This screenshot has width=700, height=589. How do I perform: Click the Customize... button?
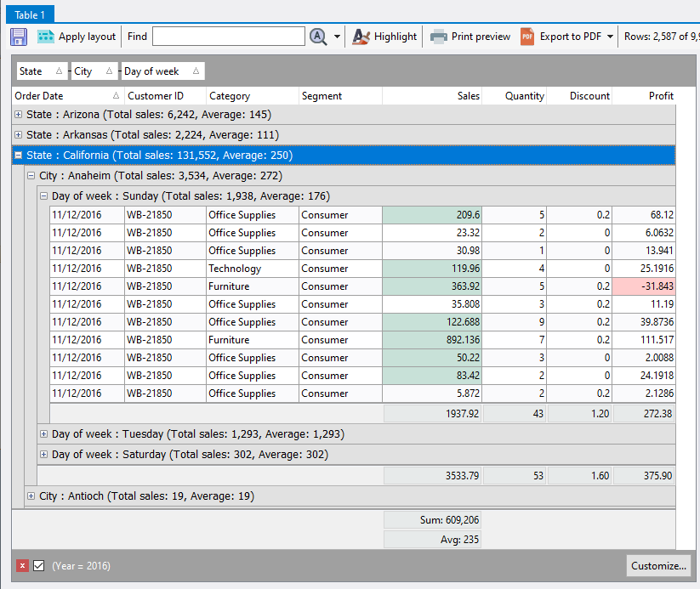[657, 566]
